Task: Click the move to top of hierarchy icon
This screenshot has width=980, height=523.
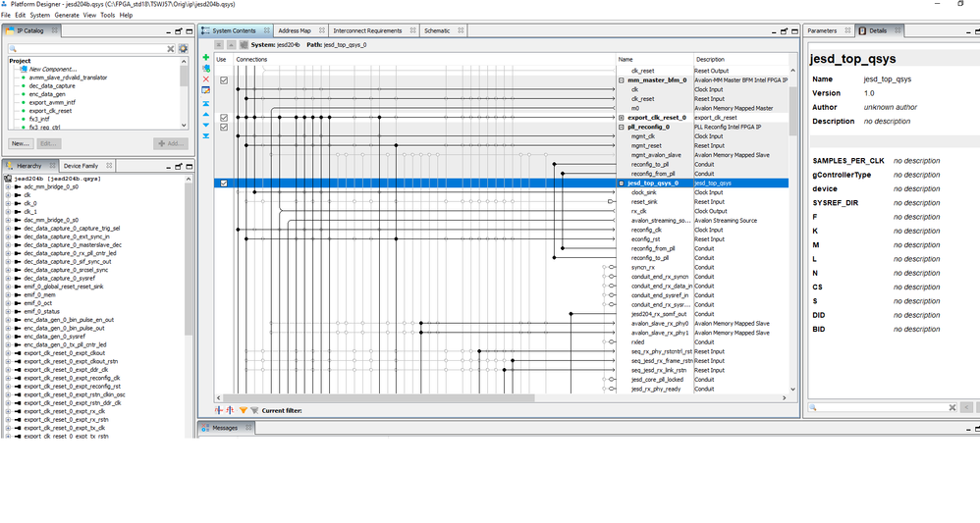Action: point(219,45)
